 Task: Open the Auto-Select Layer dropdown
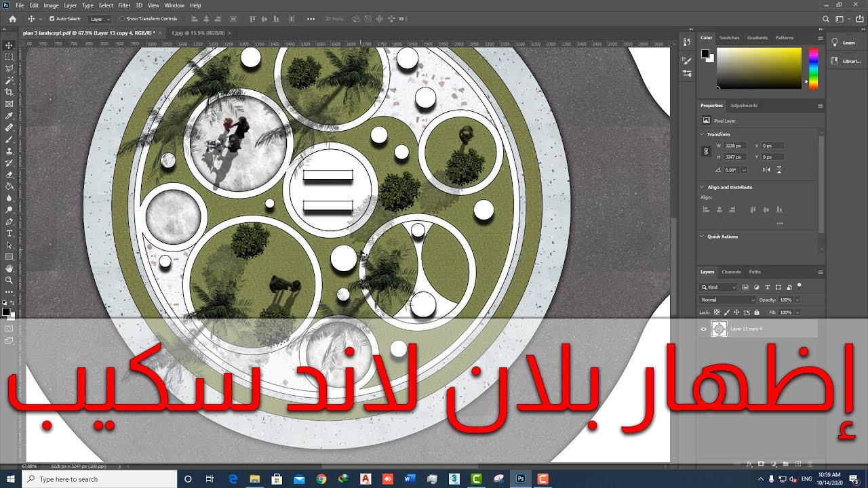point(100,19)
